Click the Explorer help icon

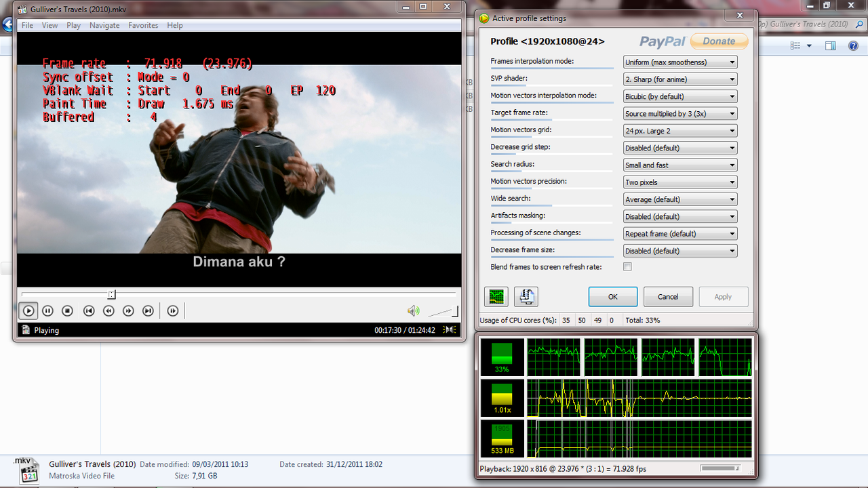point(853,45)
